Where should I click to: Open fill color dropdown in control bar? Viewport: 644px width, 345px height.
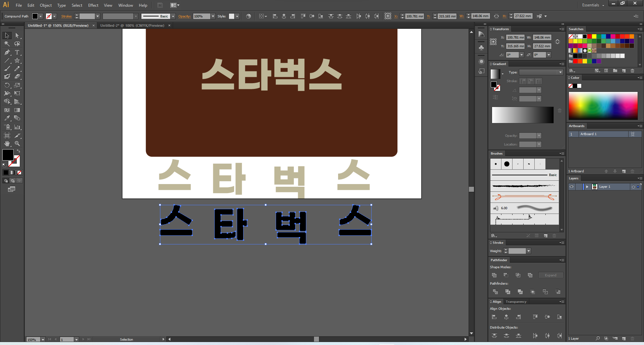[41, 16]
